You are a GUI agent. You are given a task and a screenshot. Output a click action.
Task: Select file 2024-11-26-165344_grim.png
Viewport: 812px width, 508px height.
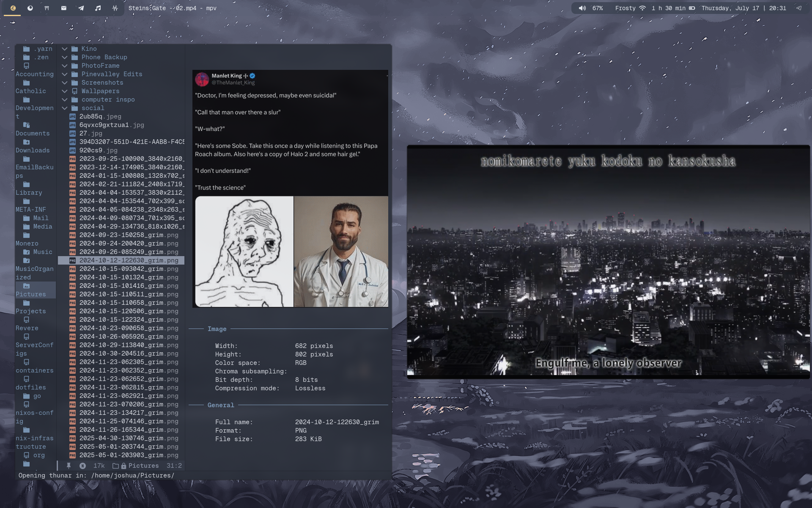[x=129, y=430]
